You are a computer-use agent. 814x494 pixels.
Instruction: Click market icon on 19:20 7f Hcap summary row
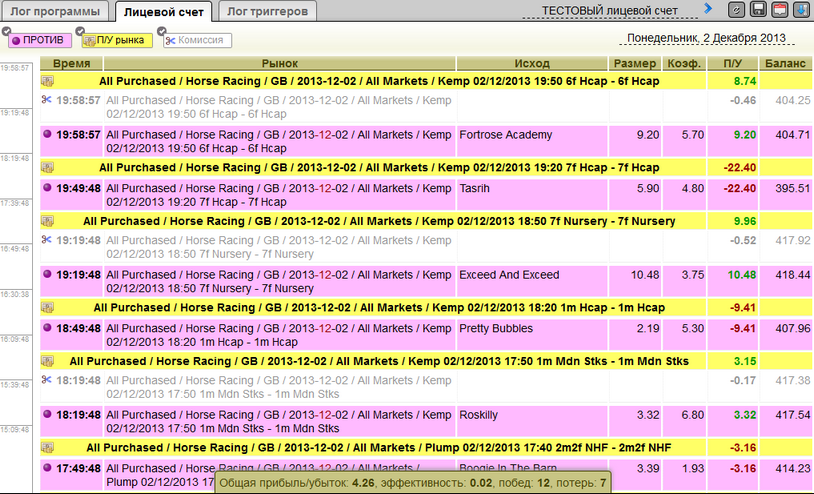click(x=47, y=167)
